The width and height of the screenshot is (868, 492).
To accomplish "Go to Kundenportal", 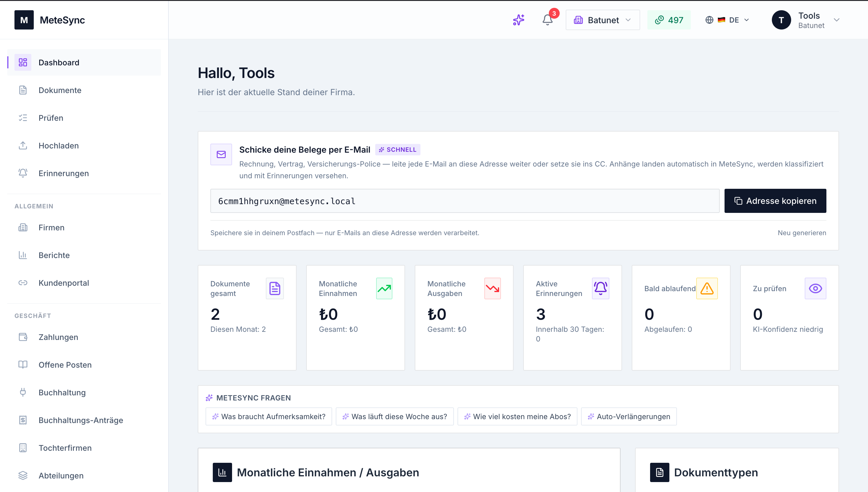I will click(84, 283).
